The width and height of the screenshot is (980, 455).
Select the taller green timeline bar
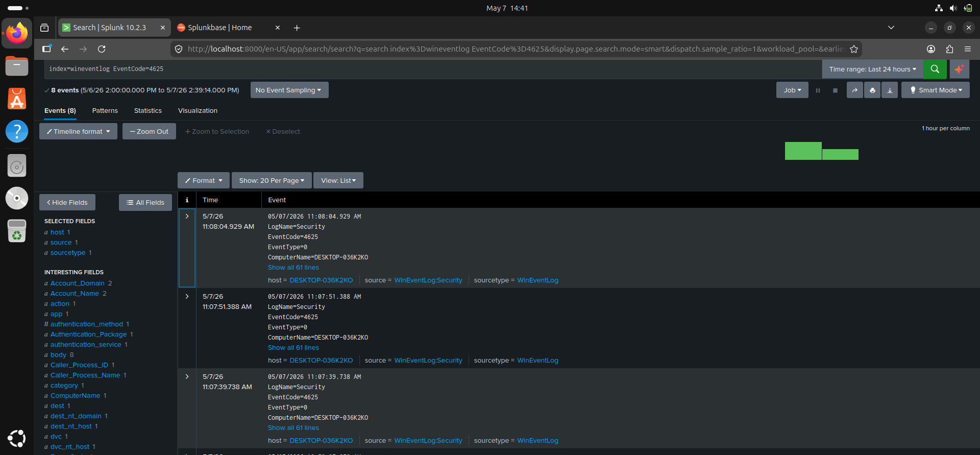point(803,151)
